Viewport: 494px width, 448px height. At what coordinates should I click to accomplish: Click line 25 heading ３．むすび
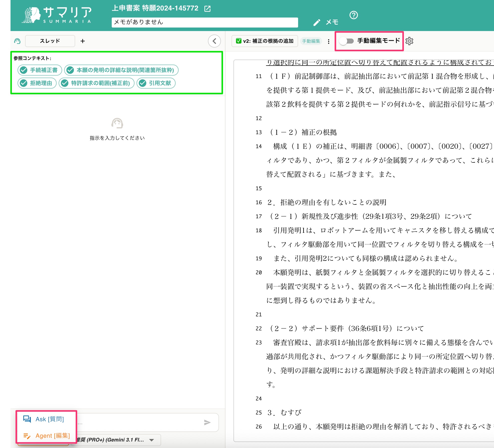(x=284, y=412)
